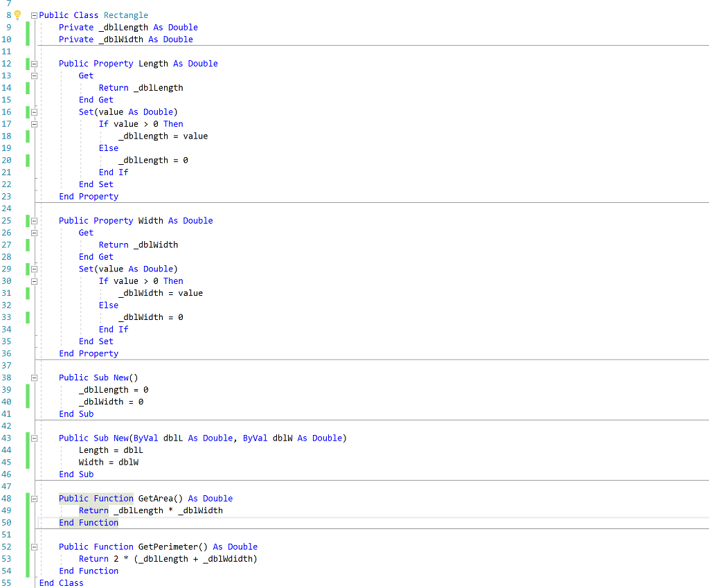
Task: Collapse the GetPerimeter function block
Action: (x=34, y=547)
